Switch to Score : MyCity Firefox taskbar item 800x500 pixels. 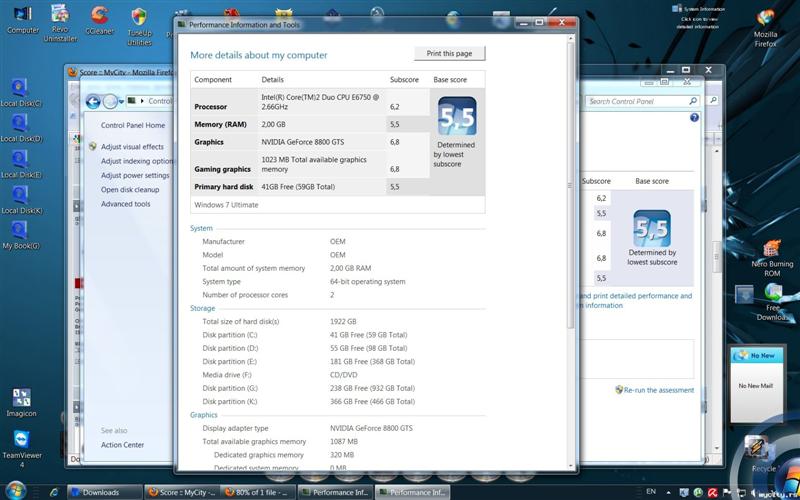(x=181, y=492)
